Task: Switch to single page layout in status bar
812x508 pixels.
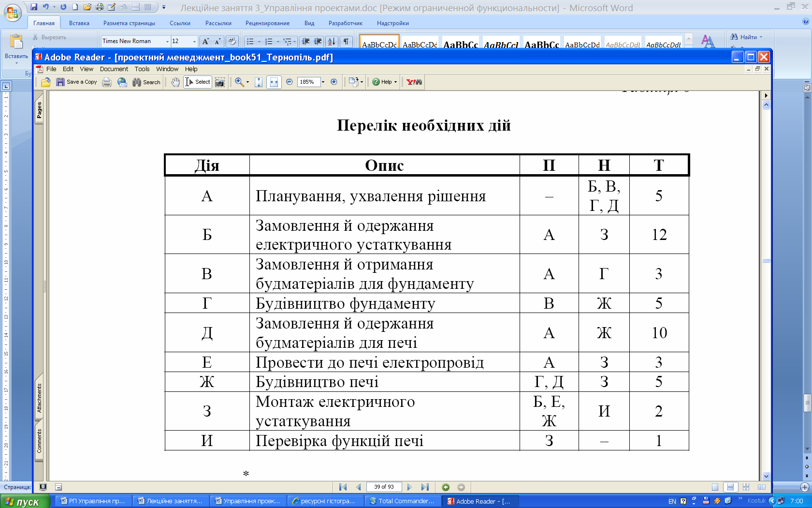Action: [x=715, y=487]
